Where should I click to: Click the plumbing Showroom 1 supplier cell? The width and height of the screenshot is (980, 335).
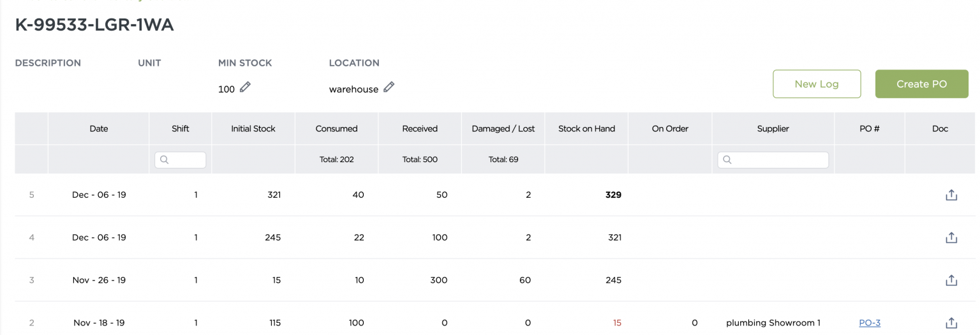point(773,323)
